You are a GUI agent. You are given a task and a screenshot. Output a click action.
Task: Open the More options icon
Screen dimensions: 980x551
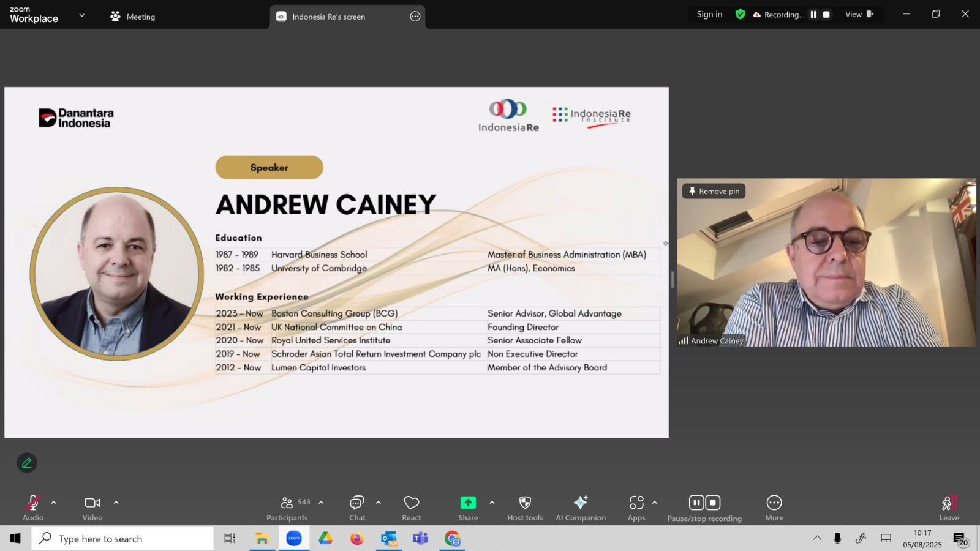coord(774,503)
